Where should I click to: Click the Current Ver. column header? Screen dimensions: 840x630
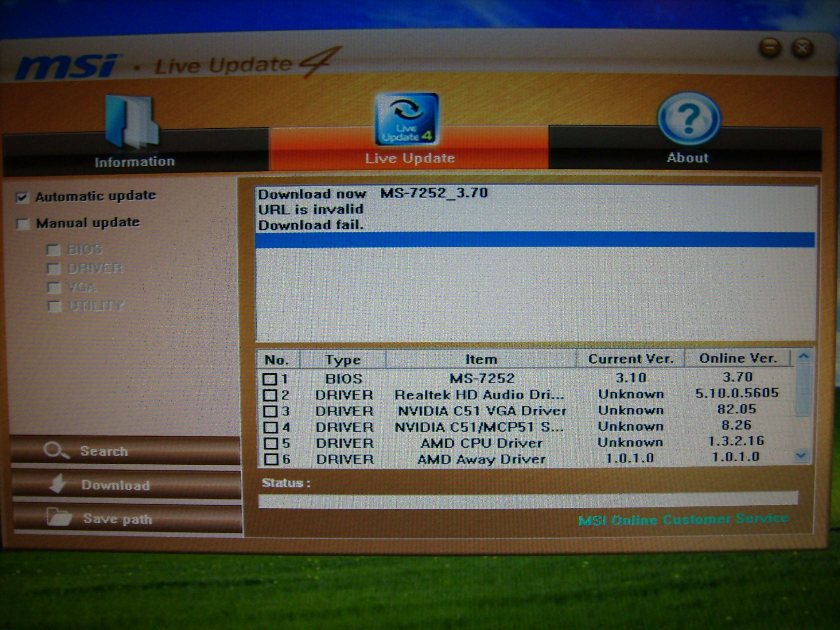[631, 359]
